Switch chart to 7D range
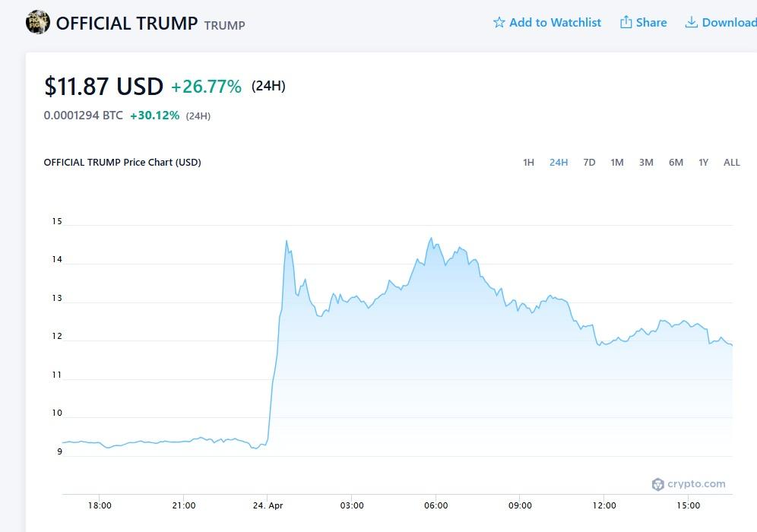Viewport: 757px width, 532px height. point(589,162)
